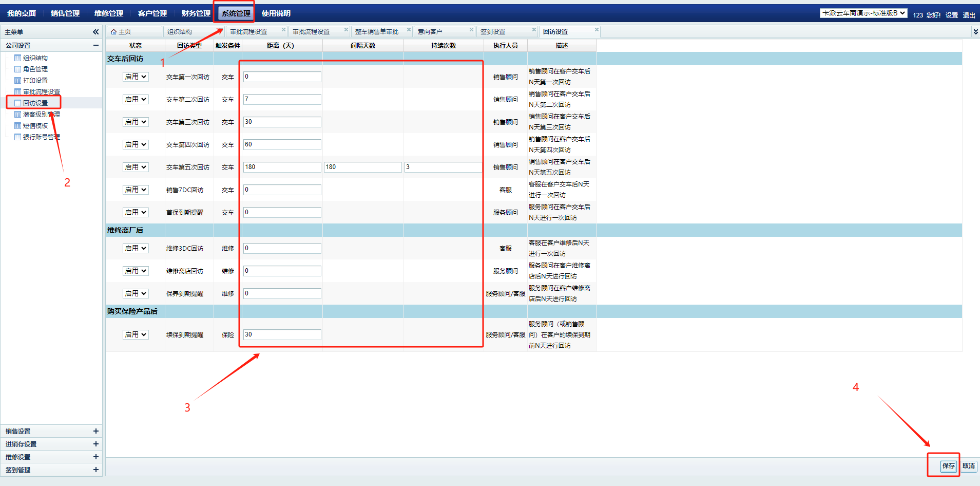
Task: Click the 组织结构 tree item icon
Action: click(x=18, y=58)
